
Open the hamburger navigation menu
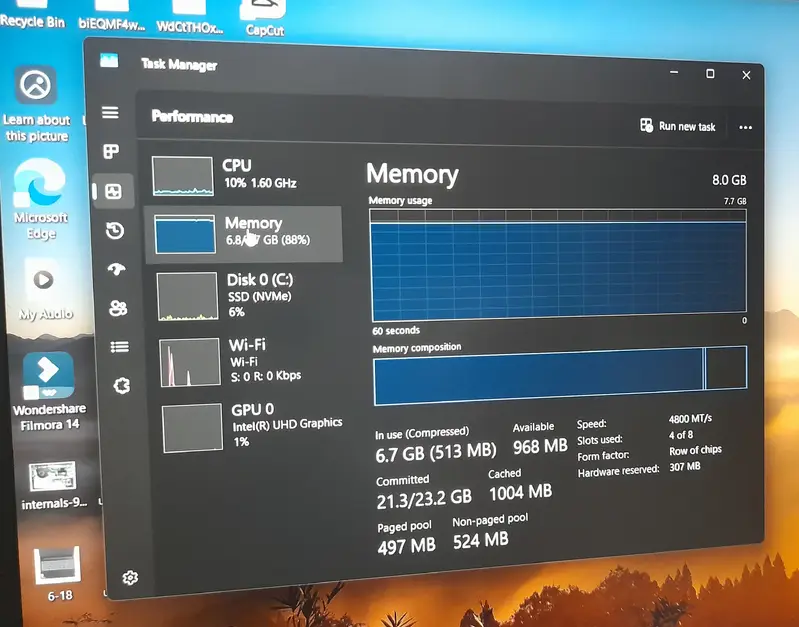[110, 113]
